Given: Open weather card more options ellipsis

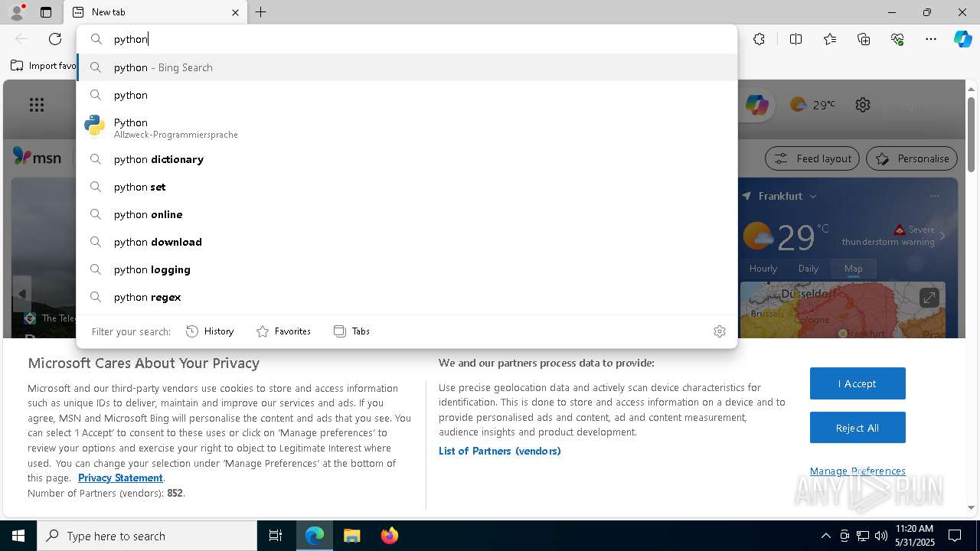Looking at the screenshot, I should tap(935, 196).
